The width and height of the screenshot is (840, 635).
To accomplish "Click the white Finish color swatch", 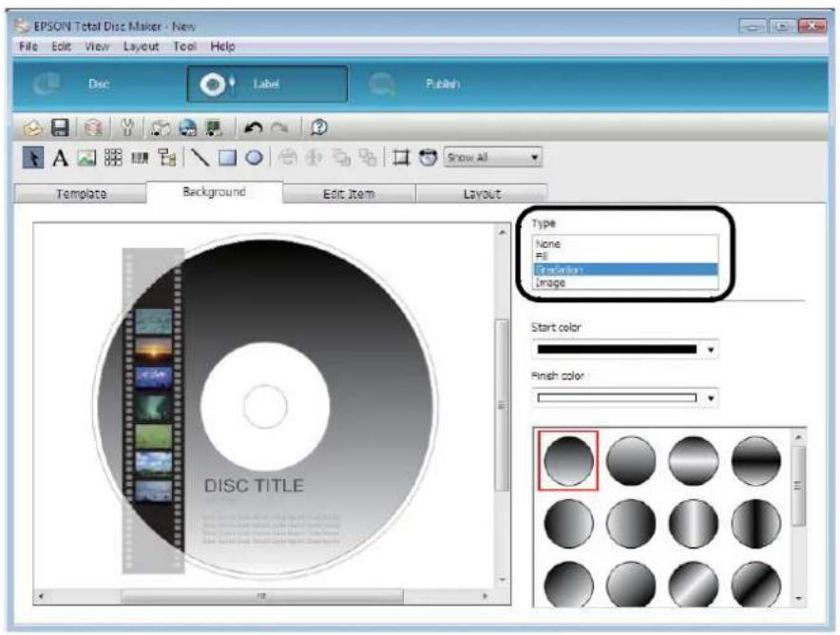I will [617, 397].
